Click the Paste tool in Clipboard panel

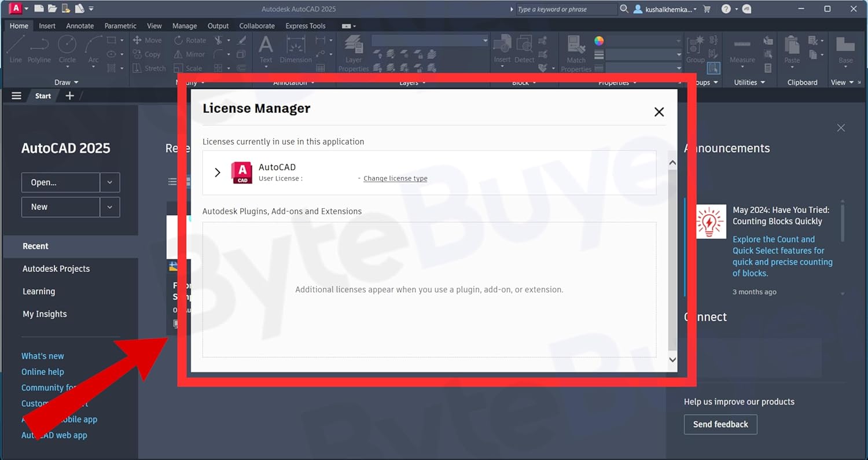tap(792, 50)
